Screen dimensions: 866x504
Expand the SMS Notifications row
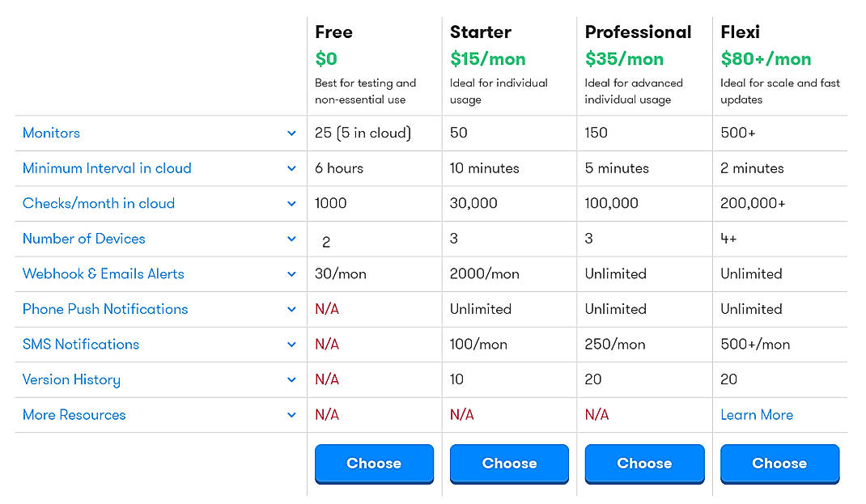click(291, 344)
